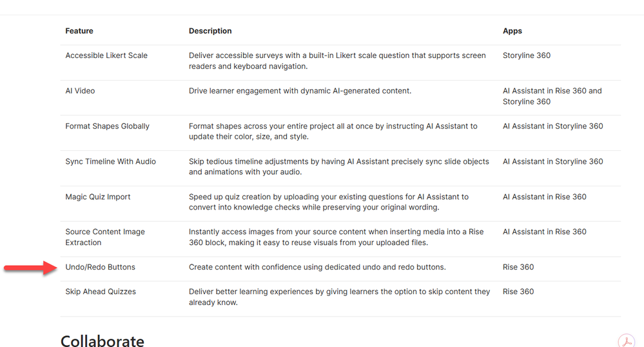644x347 pixels.
Task: Click the Undo/Redo Buttons description text
Action: [317, 267]
